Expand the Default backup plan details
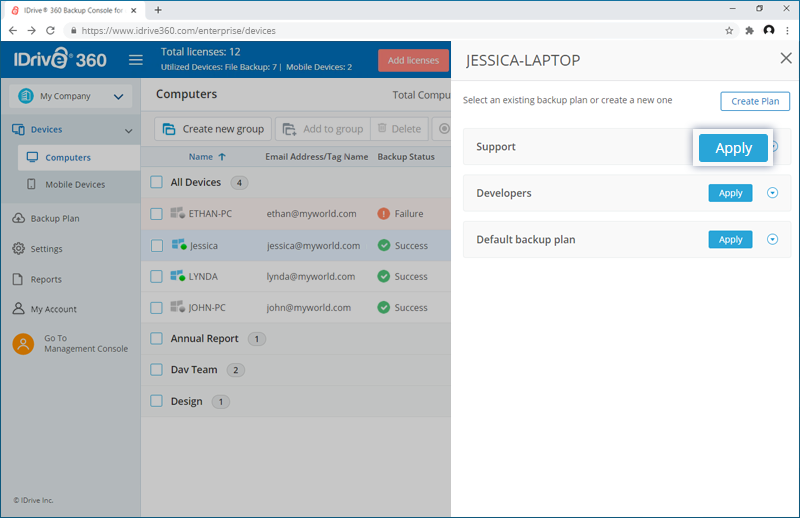 pos(772,239)
